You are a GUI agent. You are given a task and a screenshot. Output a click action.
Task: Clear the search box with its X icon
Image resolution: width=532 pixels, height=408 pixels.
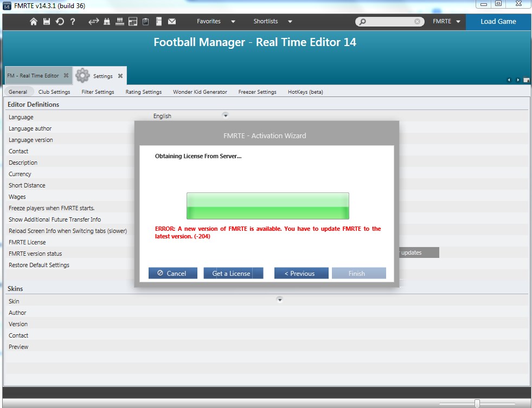click(418, 22)
